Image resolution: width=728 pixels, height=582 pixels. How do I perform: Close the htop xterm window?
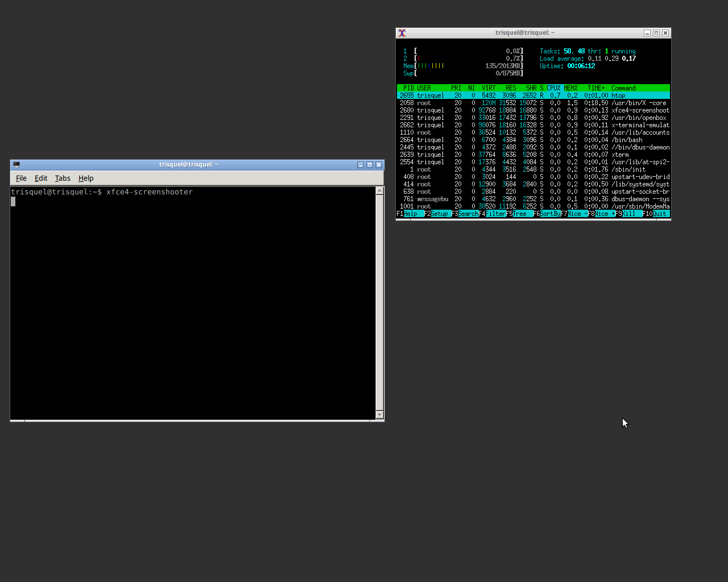(x=665, y=33)
